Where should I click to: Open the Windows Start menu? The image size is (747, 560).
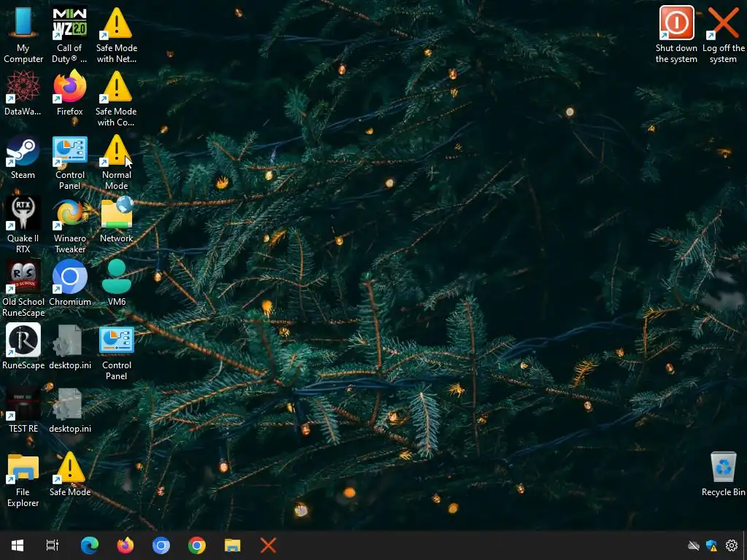pos(18,545)
